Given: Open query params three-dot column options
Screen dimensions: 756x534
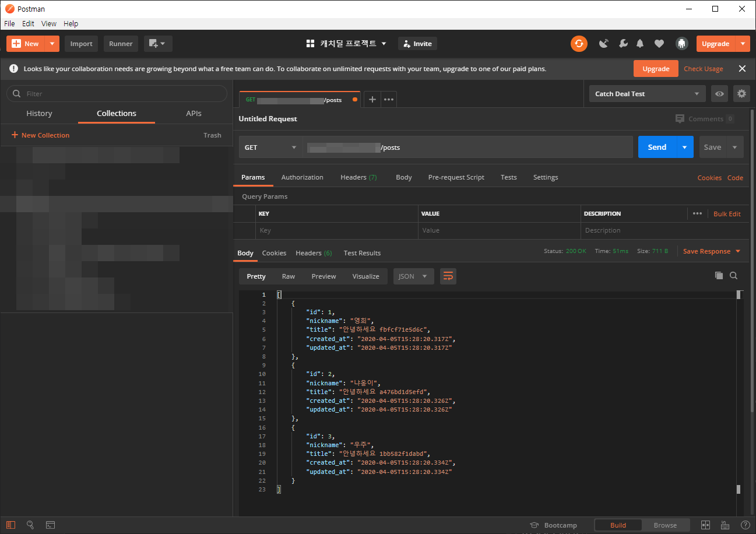Looking at the screenshot, I should (697, 213).
